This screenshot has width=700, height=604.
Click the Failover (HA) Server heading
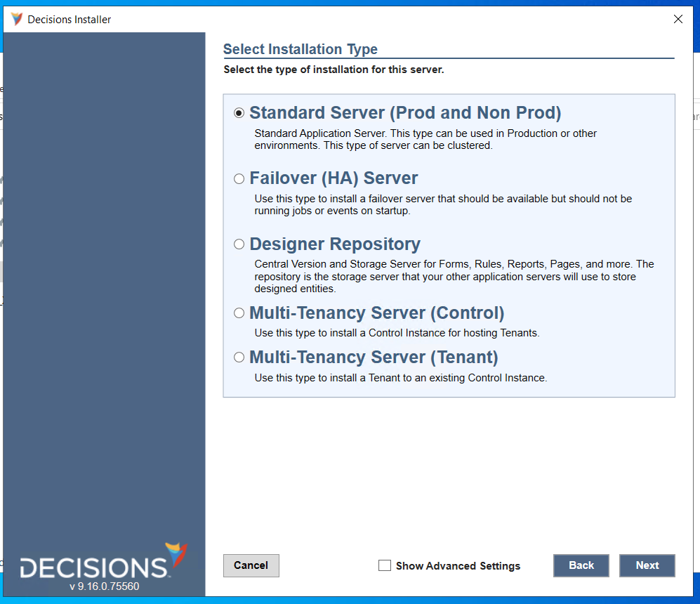(x=335, y=178)
